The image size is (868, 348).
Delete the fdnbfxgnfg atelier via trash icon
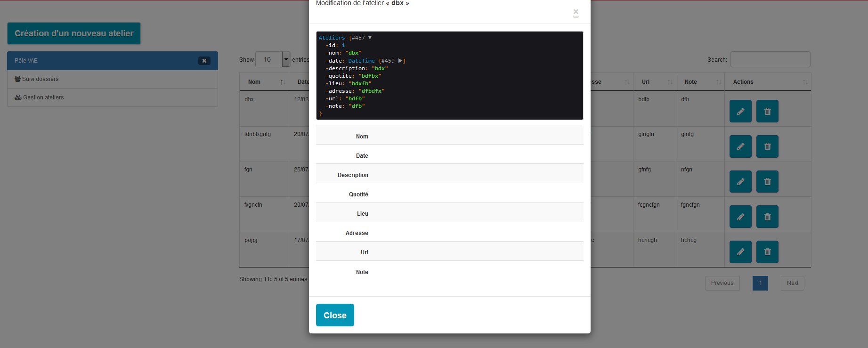[x=767, y=146]
